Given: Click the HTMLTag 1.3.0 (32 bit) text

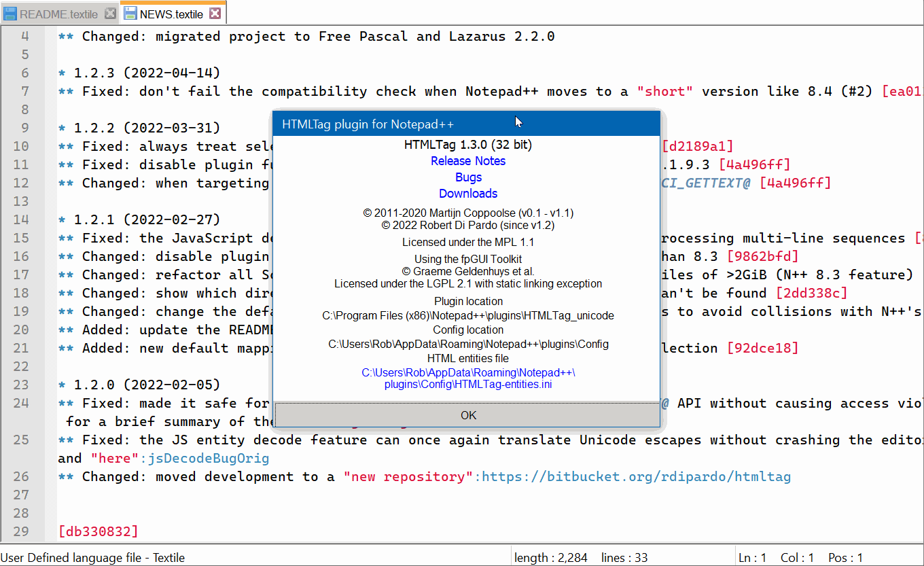Looking at the screenshot, I should pyautogui.click(x=468, y=145).
